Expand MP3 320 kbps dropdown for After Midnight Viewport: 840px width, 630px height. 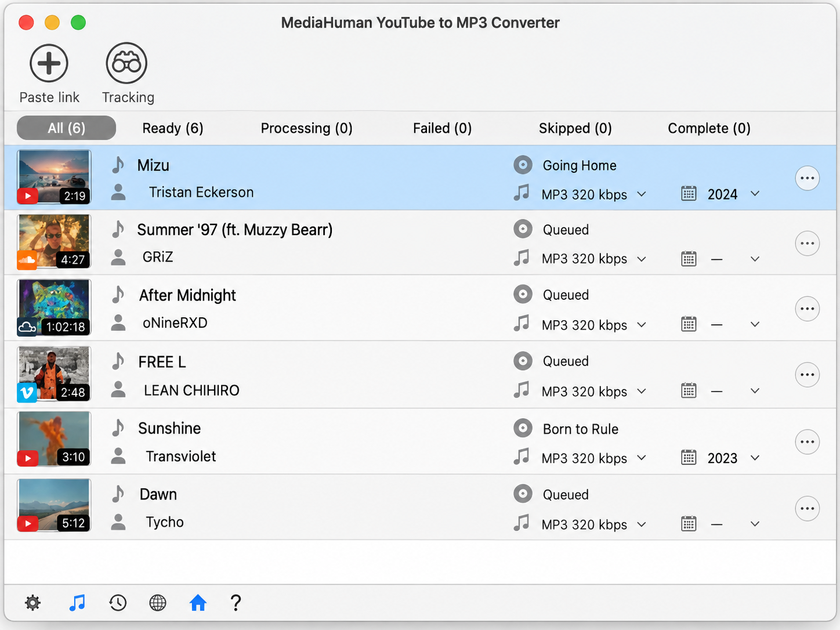pos(642,325)
